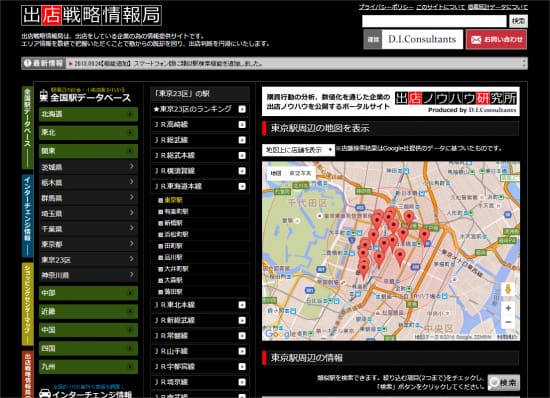Toggle the plus box on JR宇都宮線
The height and width of the screenshot is (398, 550).
point(242,367)
